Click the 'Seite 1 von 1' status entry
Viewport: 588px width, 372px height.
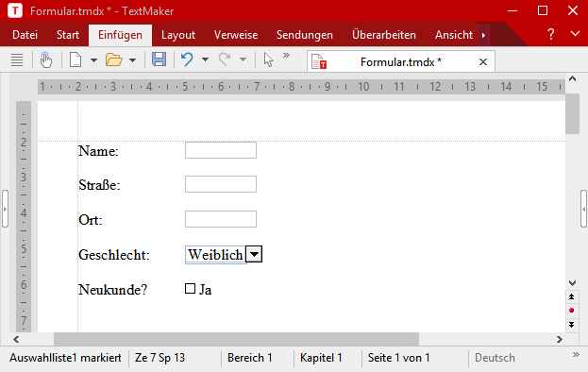tap(398, 358)
